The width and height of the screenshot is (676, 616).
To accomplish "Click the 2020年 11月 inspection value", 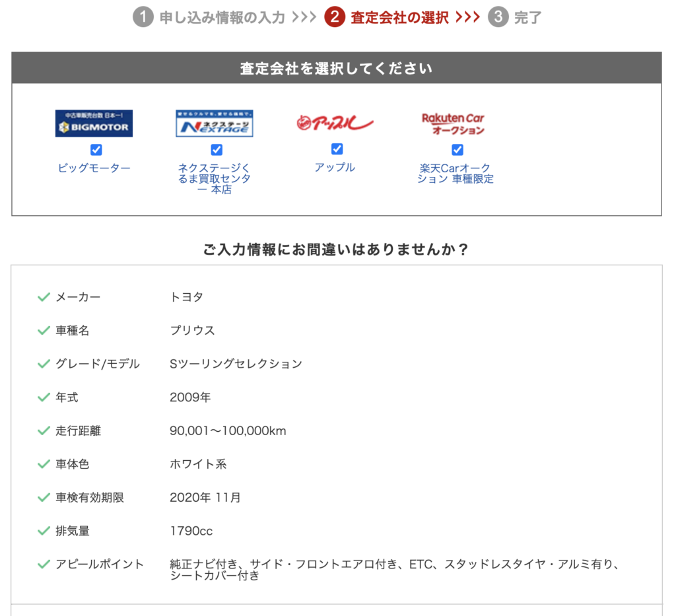I will point(205,497).
